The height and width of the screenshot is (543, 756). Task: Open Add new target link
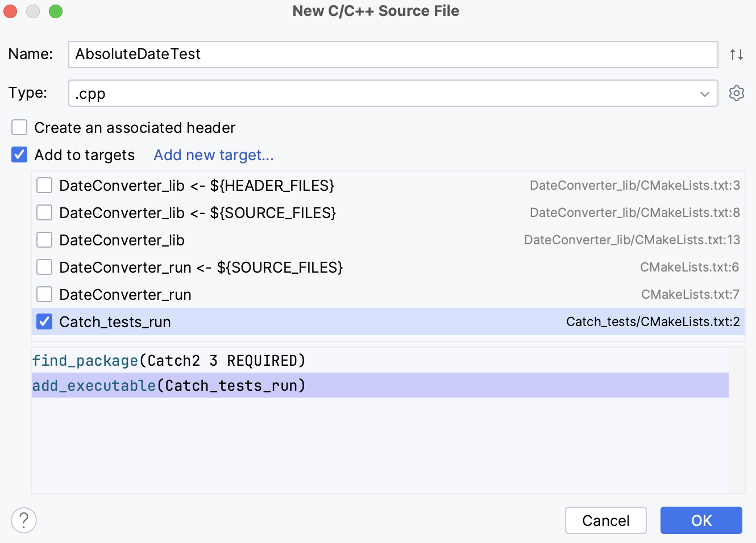(x=213, y=154)
